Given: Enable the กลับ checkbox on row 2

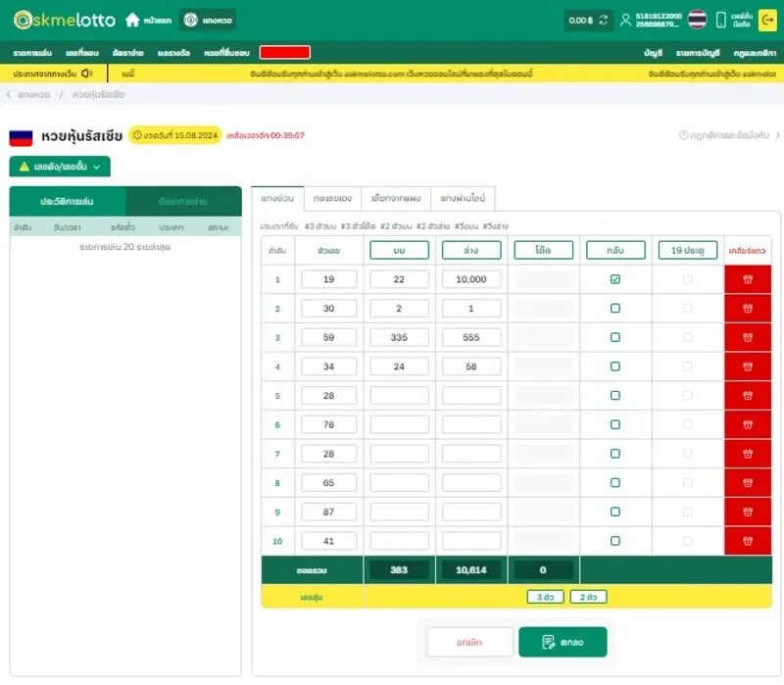Looking at the screenshot, I should point(614,308).
